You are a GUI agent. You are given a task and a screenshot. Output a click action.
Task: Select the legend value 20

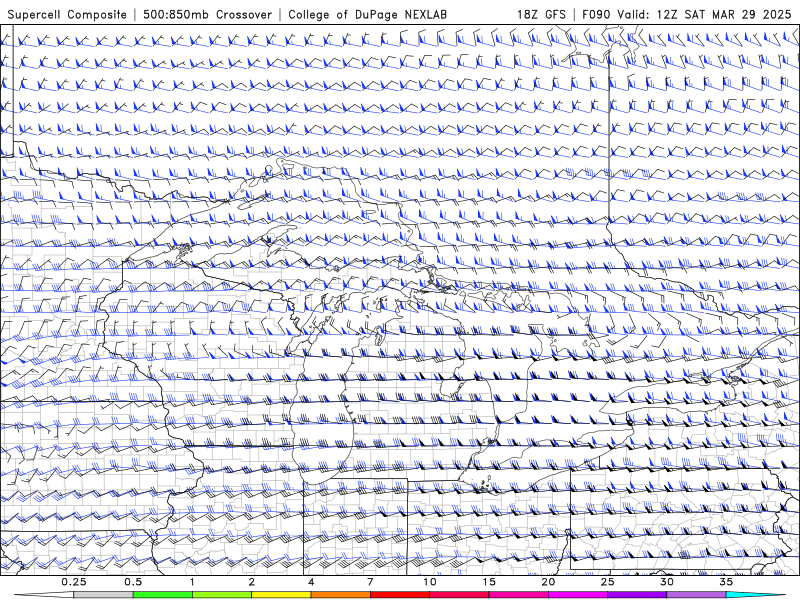pyautogui.click(x=548, y=582)
